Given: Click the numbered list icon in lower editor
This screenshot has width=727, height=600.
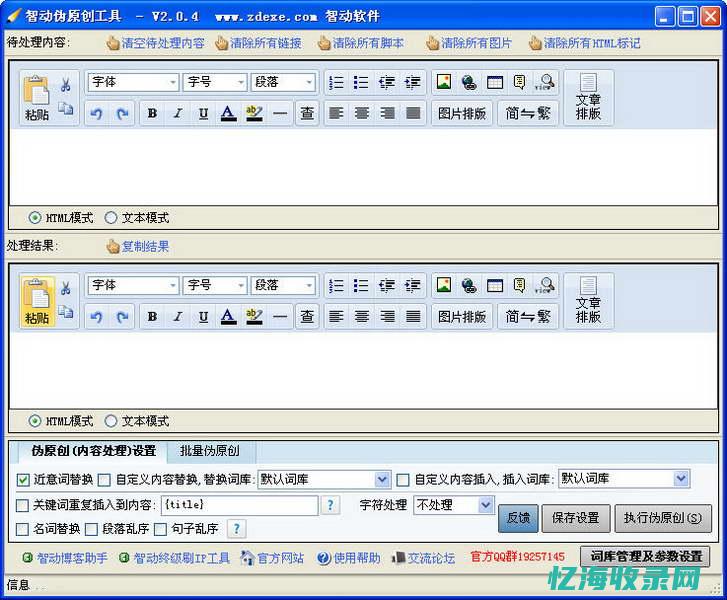Looking at the screenshot, I should pos(336,286).
